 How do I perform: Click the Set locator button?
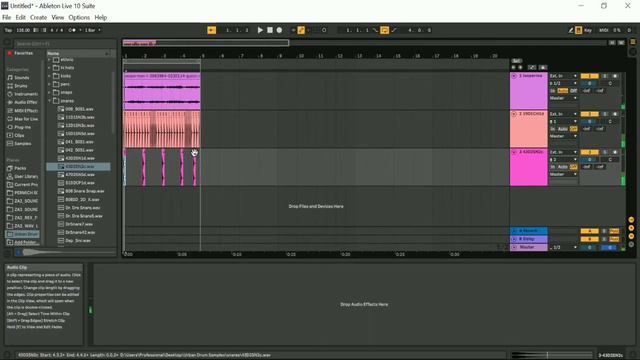click(x=516, y=61)
